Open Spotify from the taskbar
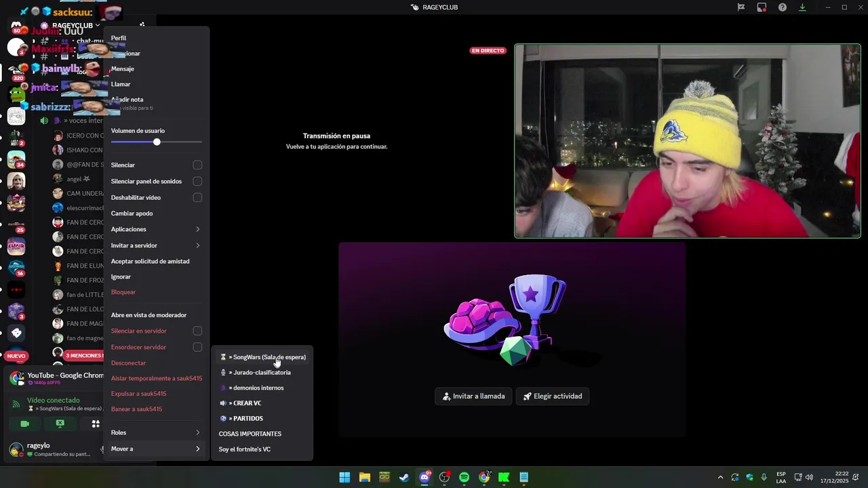The height and width of the screenshot is (488, 868). point(464,477)
